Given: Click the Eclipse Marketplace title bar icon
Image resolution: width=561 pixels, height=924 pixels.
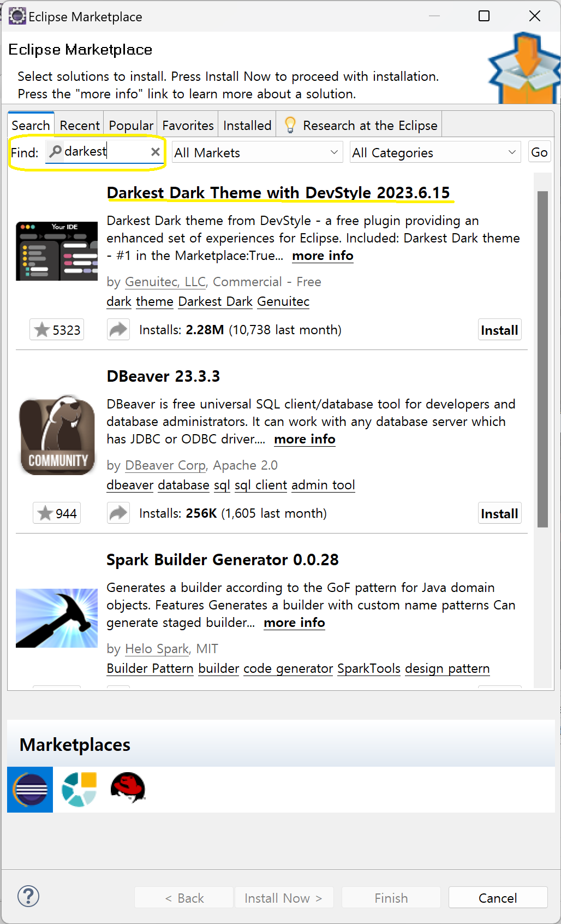Looking at the screenshot, I should tap(17, 16).
